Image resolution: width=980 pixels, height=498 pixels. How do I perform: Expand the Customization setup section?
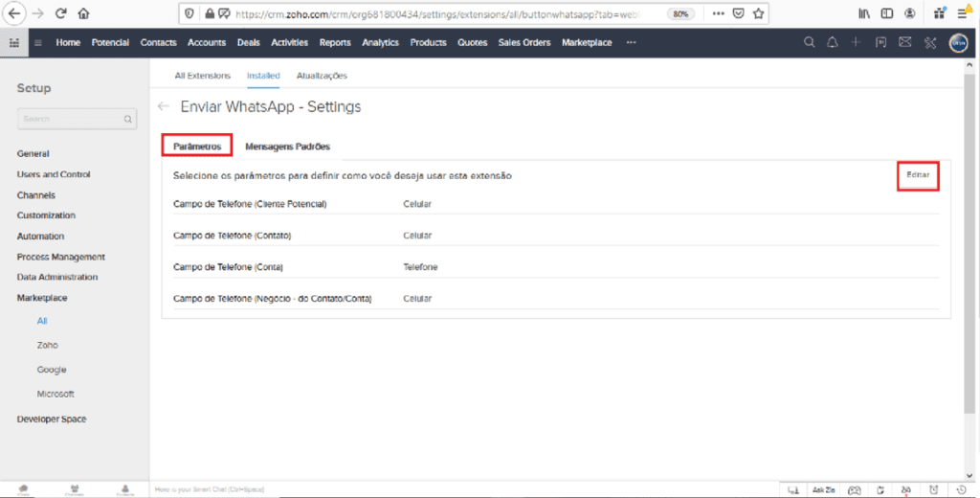click(x=46, y=215)
